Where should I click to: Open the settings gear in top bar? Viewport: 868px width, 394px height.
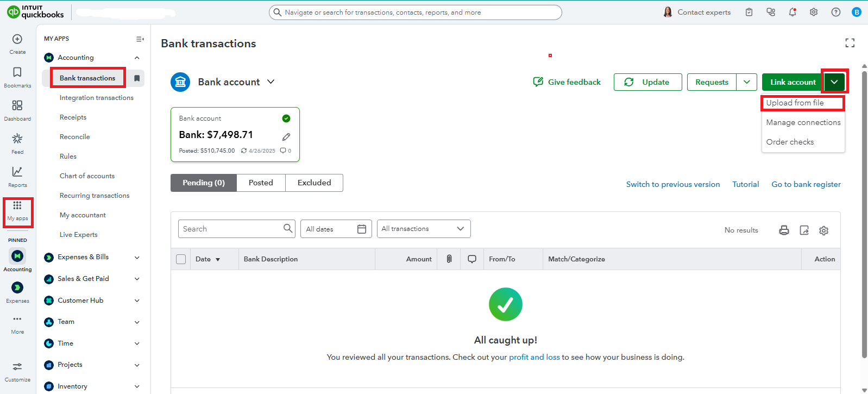(x=814, y=12)
